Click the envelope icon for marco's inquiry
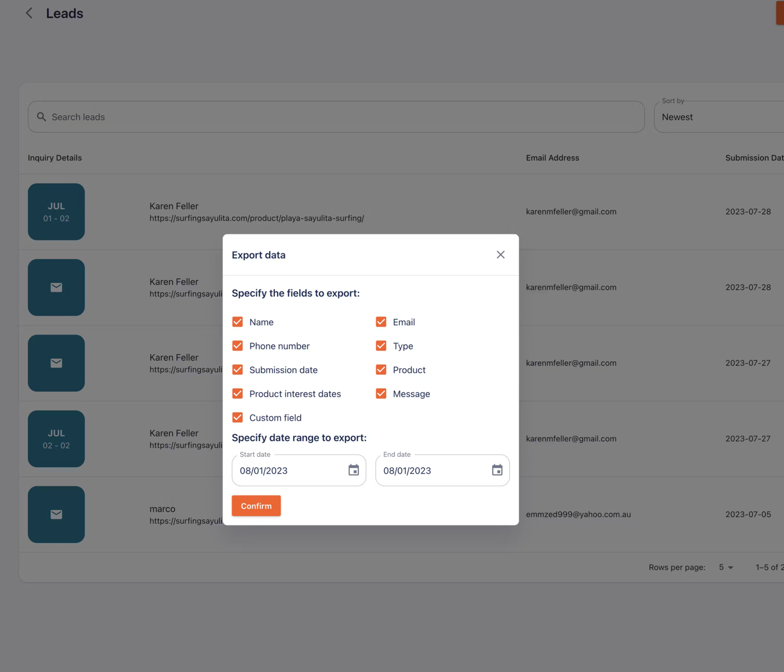The width and height of the screenshot is (784, 672). tap(56, 515)
